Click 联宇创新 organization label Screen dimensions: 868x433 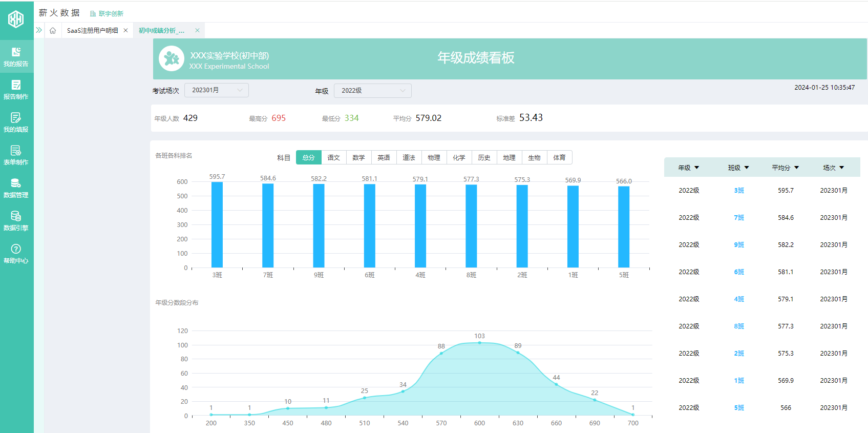pos(111,14)
